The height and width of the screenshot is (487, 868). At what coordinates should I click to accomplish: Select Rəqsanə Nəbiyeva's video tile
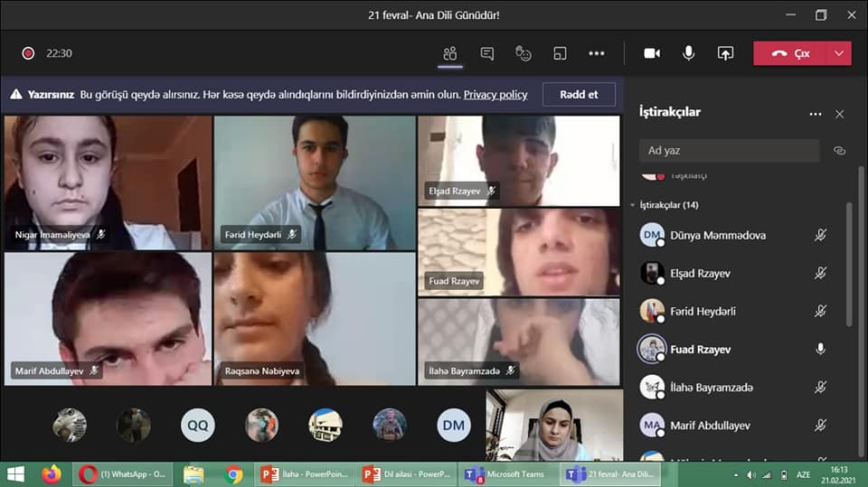point(315,319)
